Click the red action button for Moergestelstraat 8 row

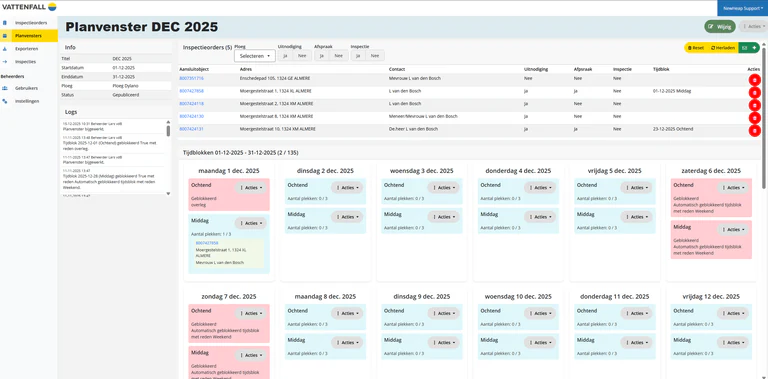coord(755,118)
